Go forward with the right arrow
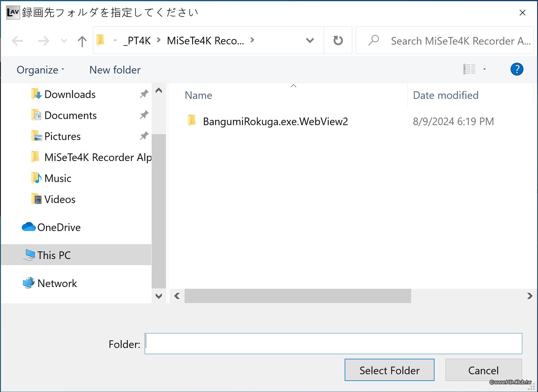 point(43,41)
